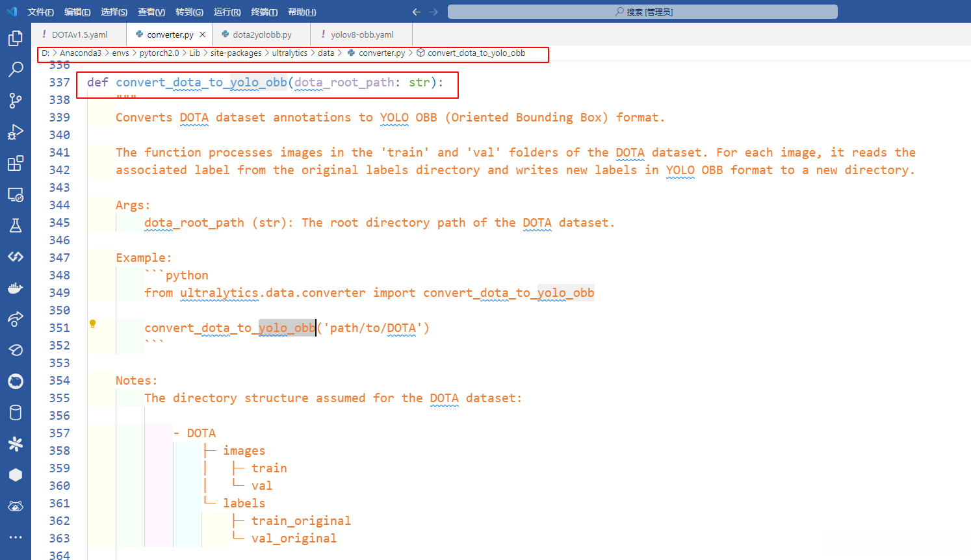
Task: Expand the pytorch2.0 breadcrumb
Action: (x=159, y=53)
